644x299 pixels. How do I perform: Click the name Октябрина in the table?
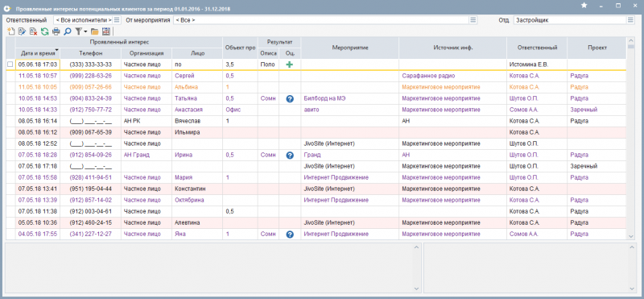click(189, 200)
